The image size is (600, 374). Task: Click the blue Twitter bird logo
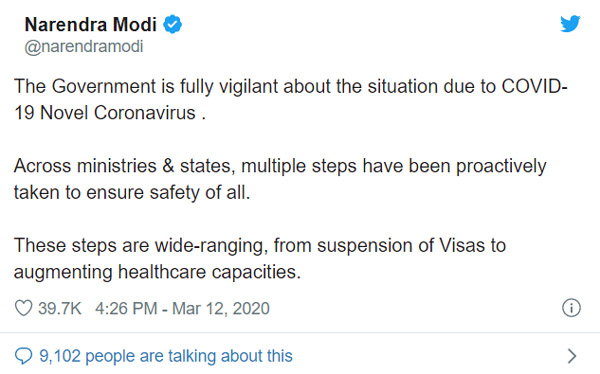pos(570,24)
